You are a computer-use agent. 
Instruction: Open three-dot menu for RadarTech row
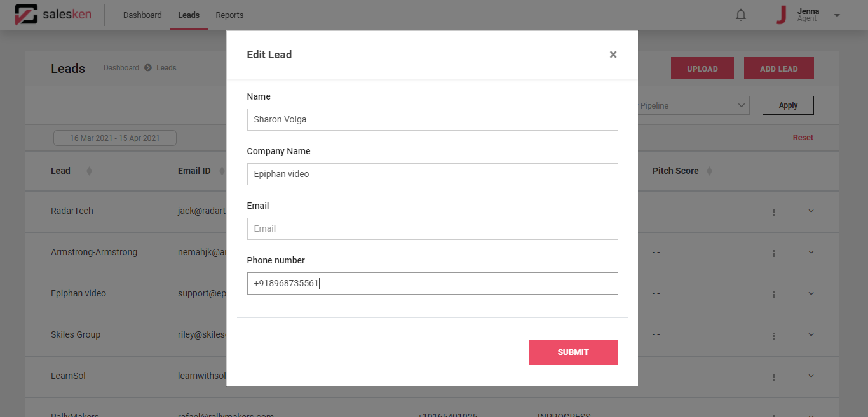pos(773,212)
